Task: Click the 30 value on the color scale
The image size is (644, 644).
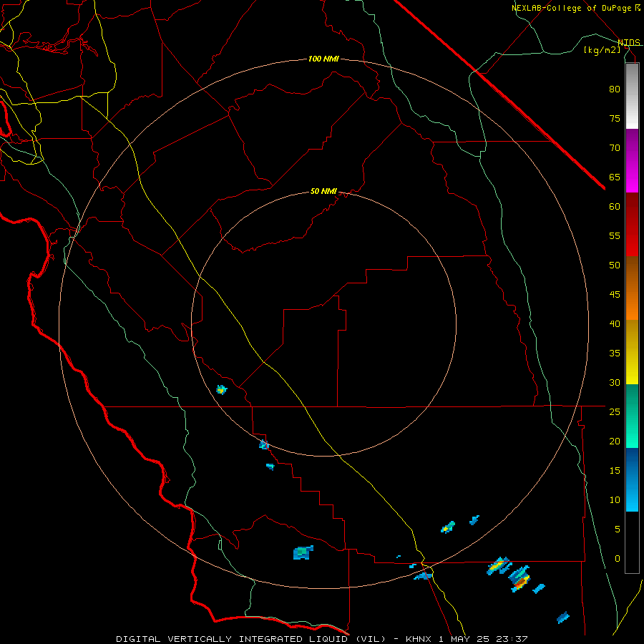Action: tap(615, 382)
